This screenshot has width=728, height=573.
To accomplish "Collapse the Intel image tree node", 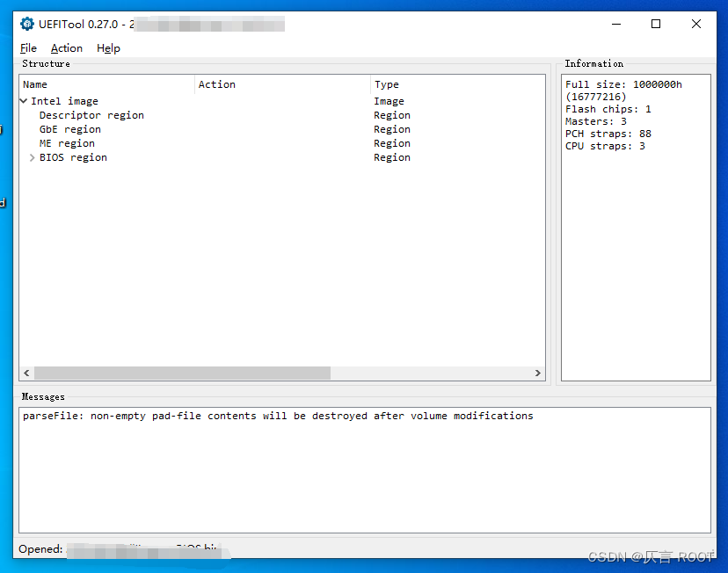I will coord(23,101).
